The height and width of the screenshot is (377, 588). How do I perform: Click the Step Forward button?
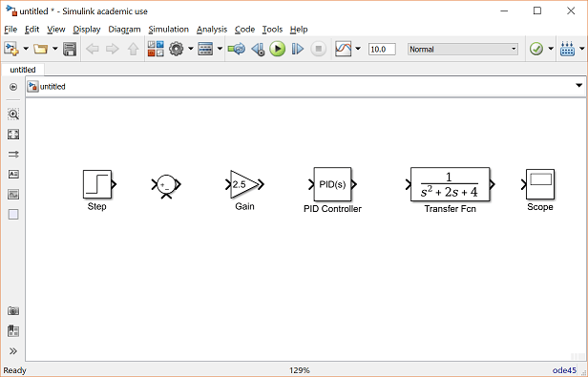pyautogui.click(x=298, y=49)
